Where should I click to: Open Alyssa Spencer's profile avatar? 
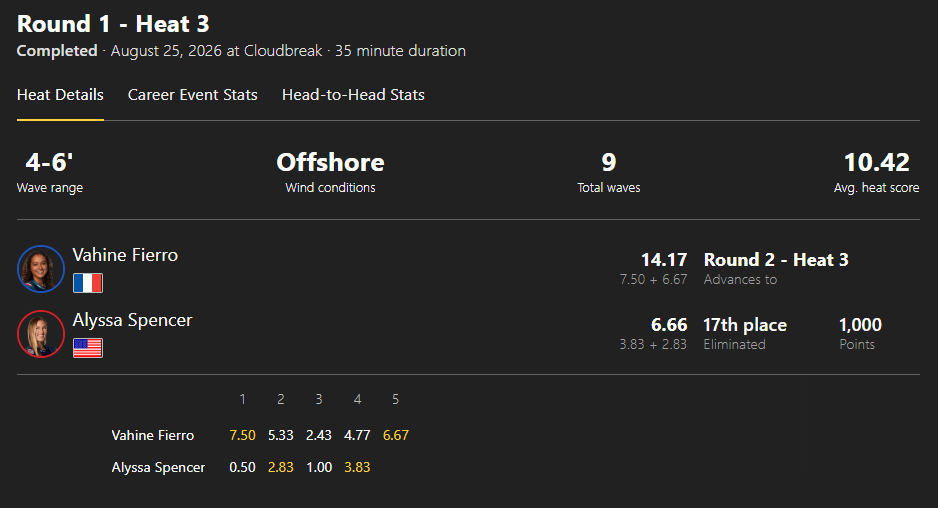click(41, 334)
